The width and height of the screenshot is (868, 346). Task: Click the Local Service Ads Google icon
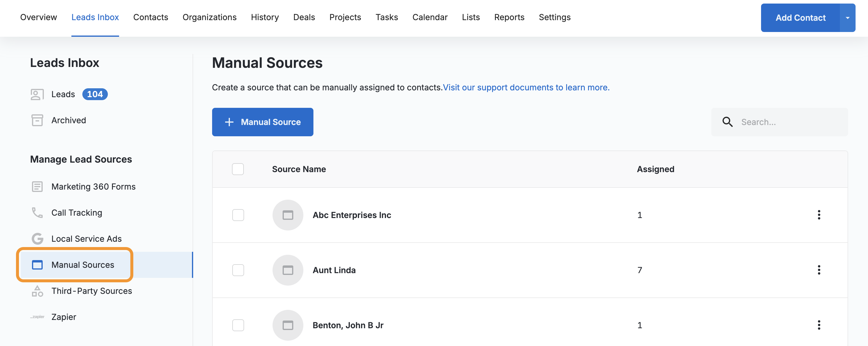point(37,239)
